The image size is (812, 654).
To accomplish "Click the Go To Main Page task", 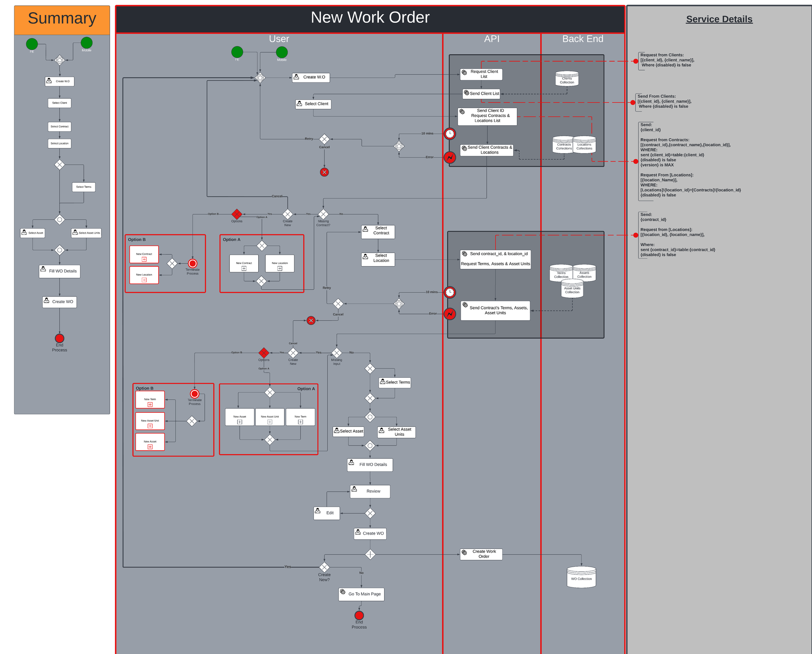I will pyautogui.click(x=361, y=594).
